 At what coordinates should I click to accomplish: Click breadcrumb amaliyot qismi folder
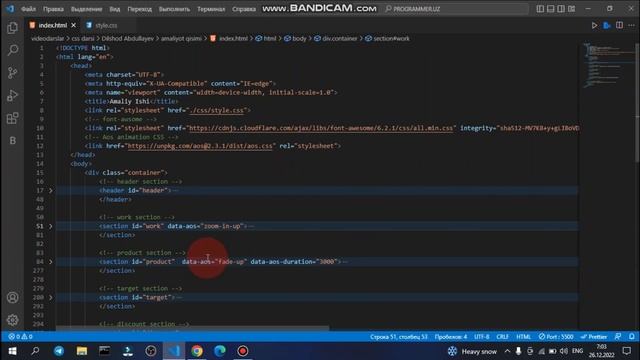point(181,38)
